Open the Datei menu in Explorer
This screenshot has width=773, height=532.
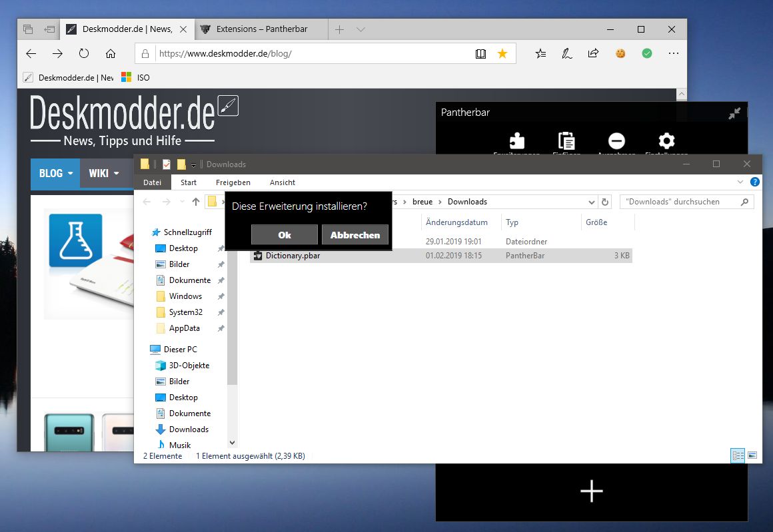153,182
